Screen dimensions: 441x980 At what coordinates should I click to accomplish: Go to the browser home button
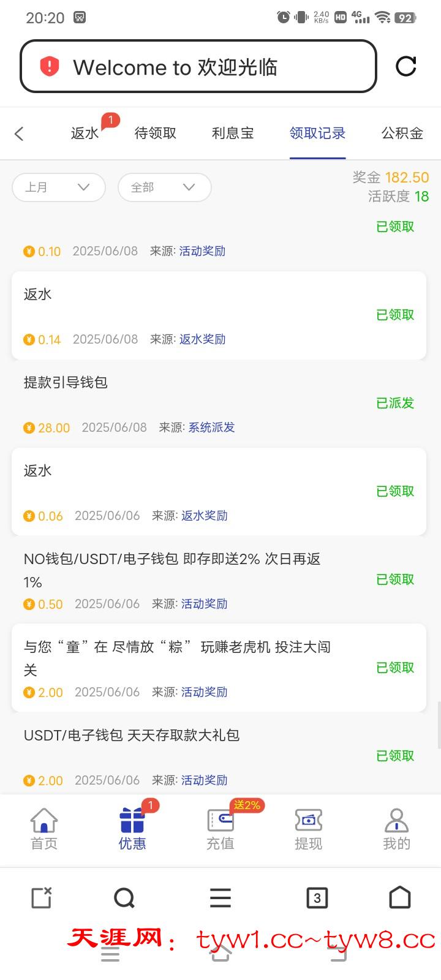(400, 898)
